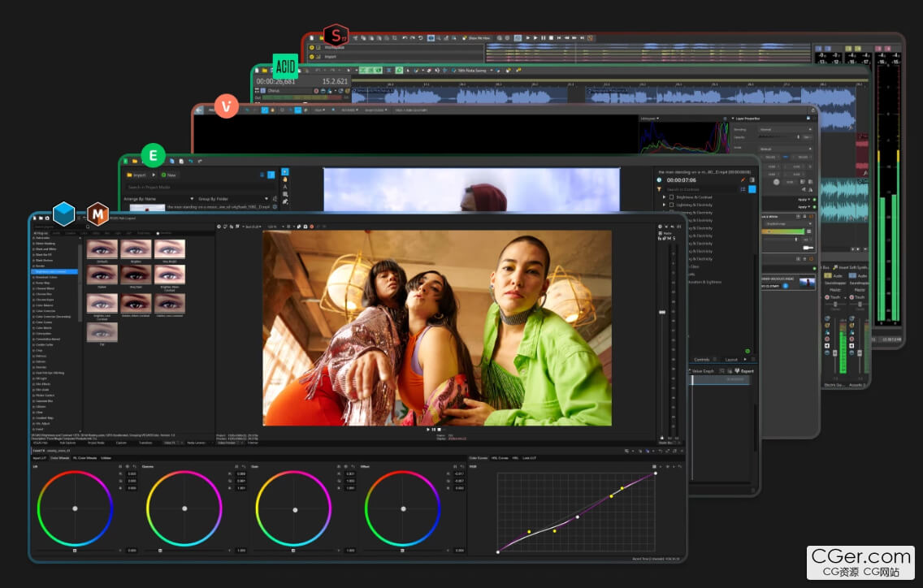Screen dimensions: 923x588
Task: Choose the 'Default' eye preset thumbnail
Action: pos(102,249)
